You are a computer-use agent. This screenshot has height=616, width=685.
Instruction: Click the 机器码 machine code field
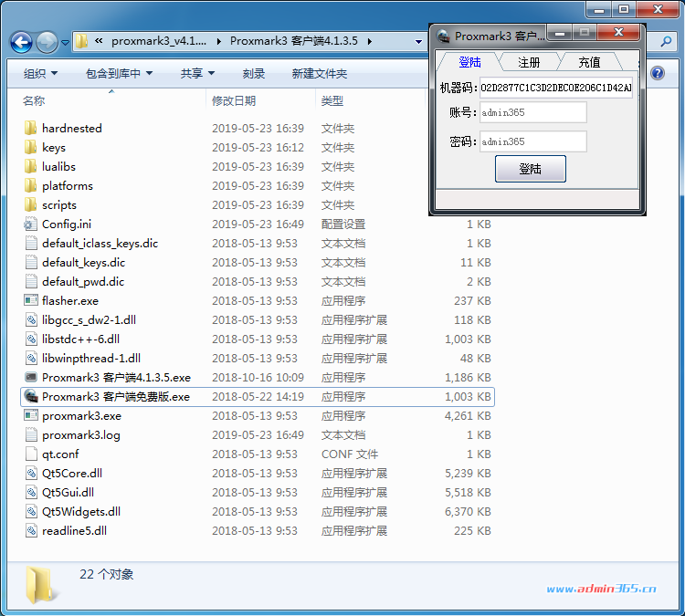(556, 88)
